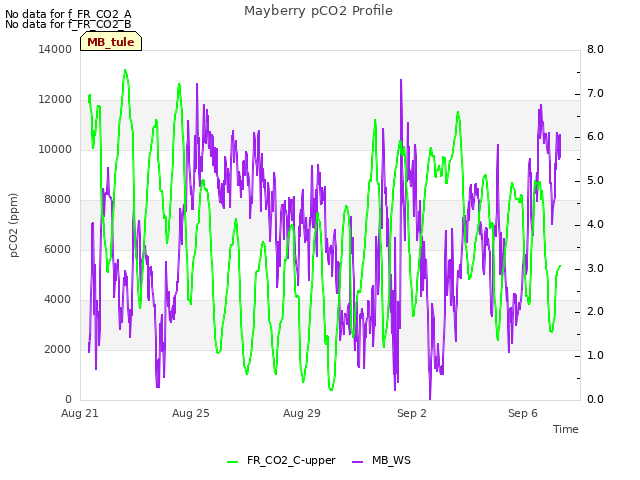Click the purple MB_WS legend swatch

(x=357, y=462)
